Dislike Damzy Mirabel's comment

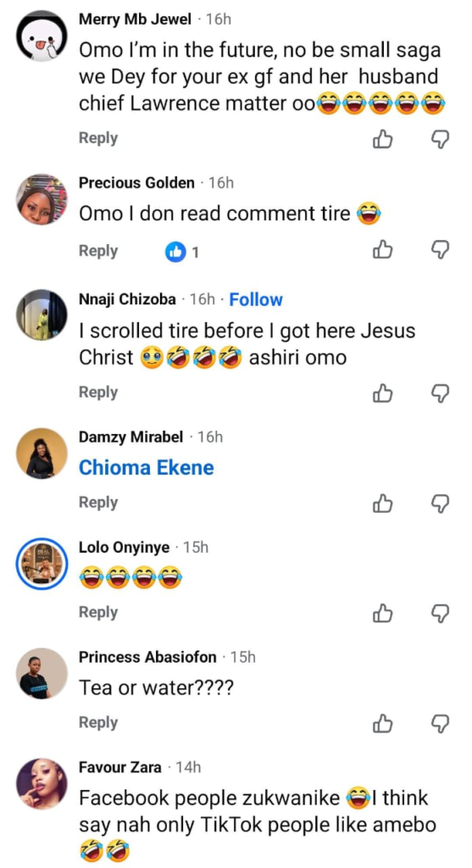[x=440, y=503]
